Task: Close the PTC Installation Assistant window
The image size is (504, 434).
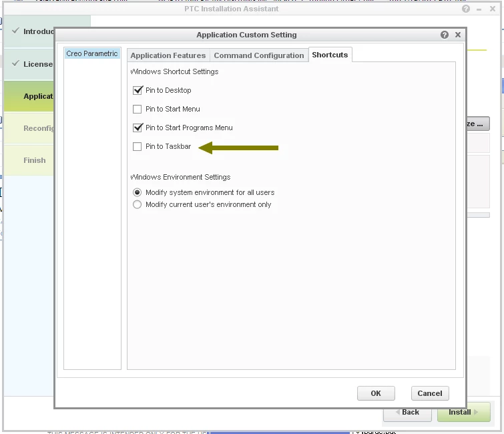Action: coord(493,9)
